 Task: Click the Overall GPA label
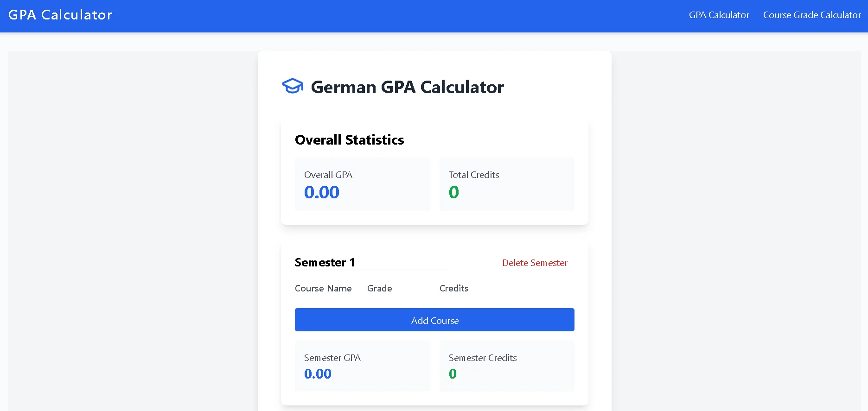pyautogui.click(x=328, y=175)
